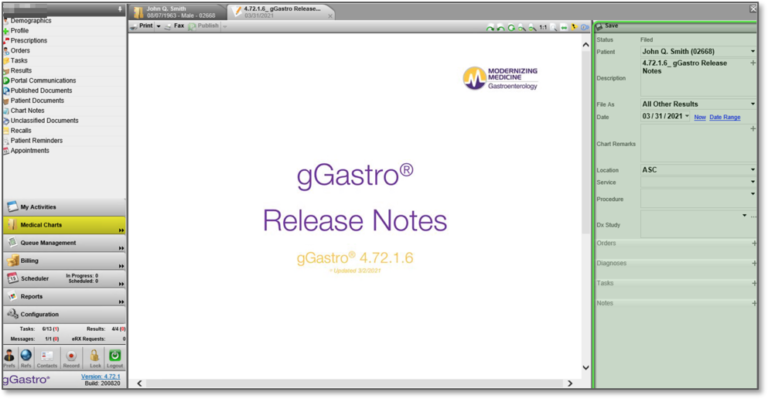Open the Procedure dropdown
The image size is (768, 399).
click(x=753, y=194)
